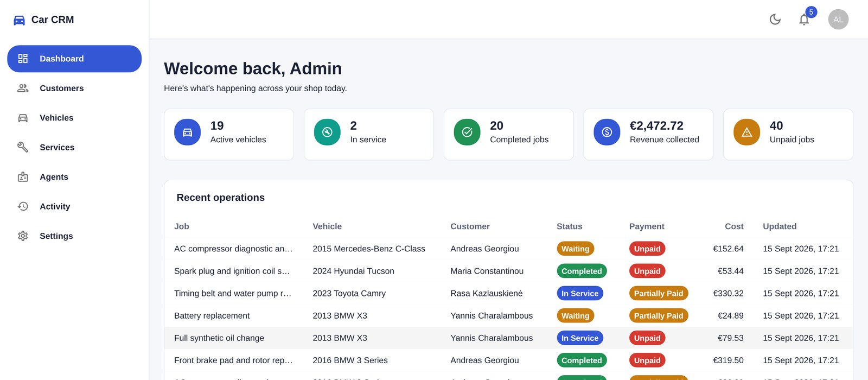Click the Job column header
Image resolution: width=868 pixels, height=380 pixels.
pyautogui.click(x=182, y=226)
